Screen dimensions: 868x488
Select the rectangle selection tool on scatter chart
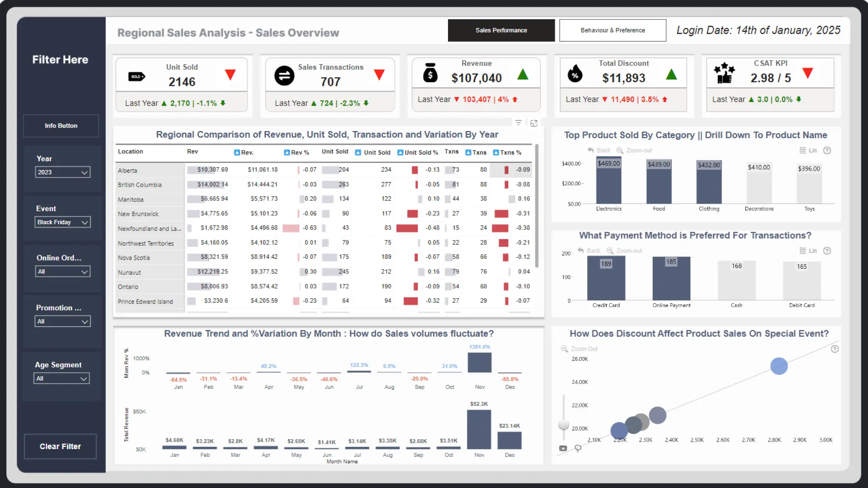[x=563, y=448]
